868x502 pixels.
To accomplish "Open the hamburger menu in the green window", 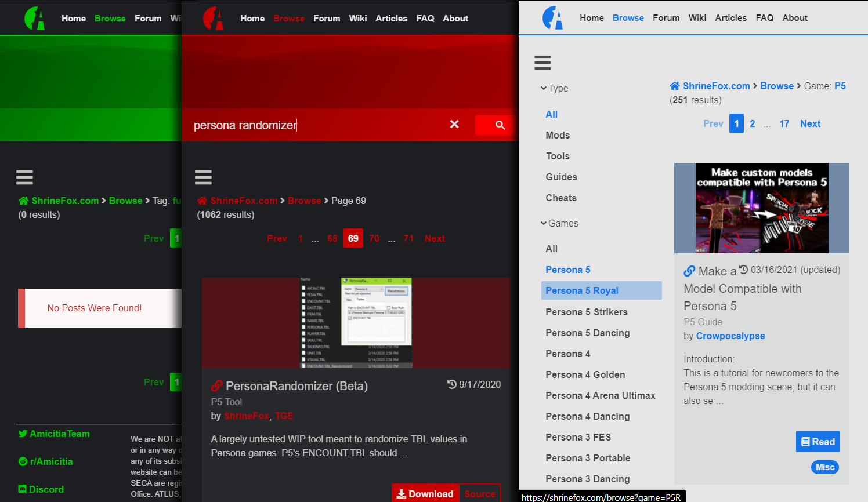I will pos(24,177).
